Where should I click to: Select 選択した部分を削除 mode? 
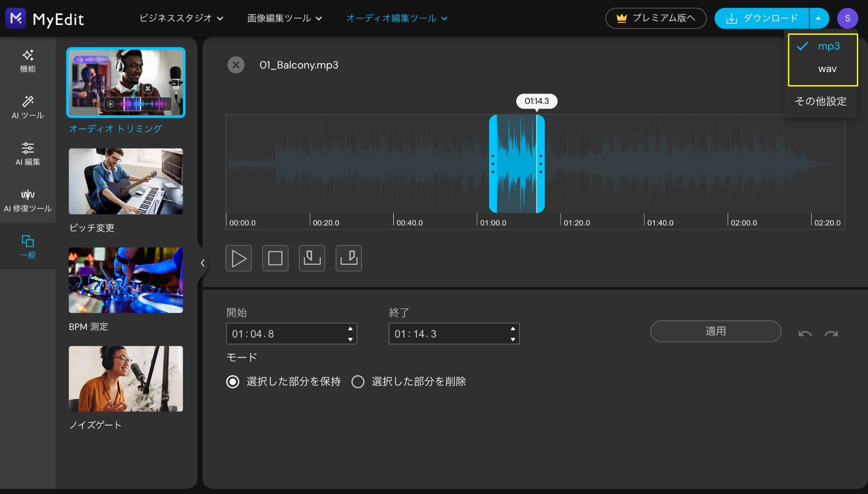tap(358, 382)
